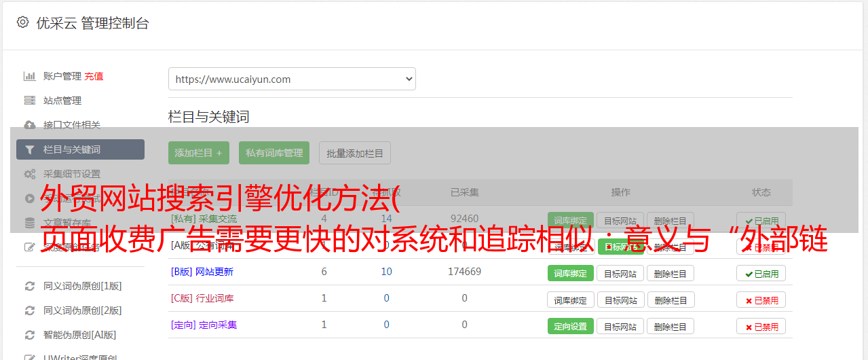Click the 优采云 管理控制台 title
868x360 pixels.
pyautogui.click(x=92, y=23)
